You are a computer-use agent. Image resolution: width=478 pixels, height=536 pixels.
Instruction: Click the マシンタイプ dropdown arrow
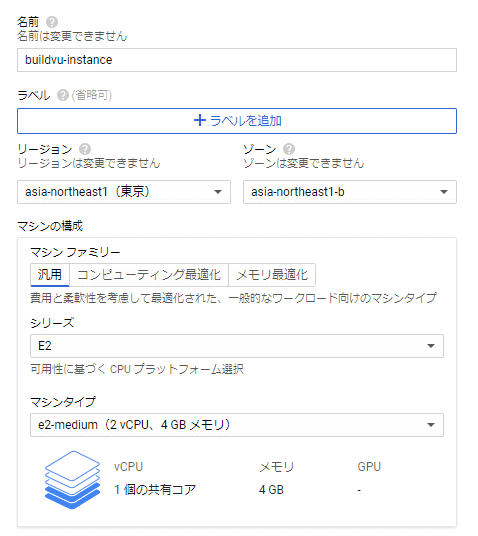click(431, 425)
